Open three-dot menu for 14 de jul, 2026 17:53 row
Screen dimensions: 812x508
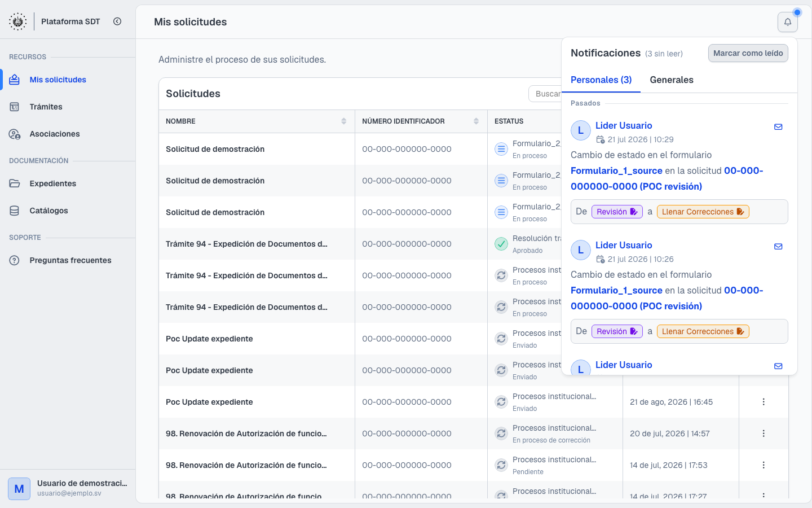click(764, 465)
